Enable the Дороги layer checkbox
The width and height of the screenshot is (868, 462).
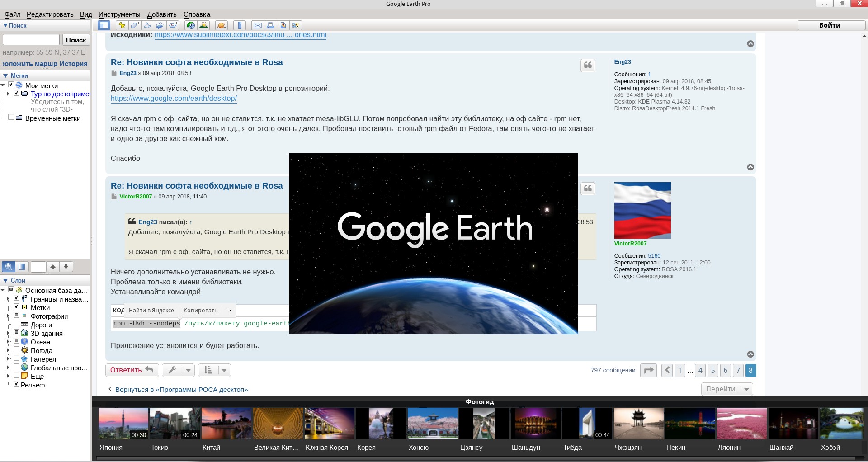point(16,324)
